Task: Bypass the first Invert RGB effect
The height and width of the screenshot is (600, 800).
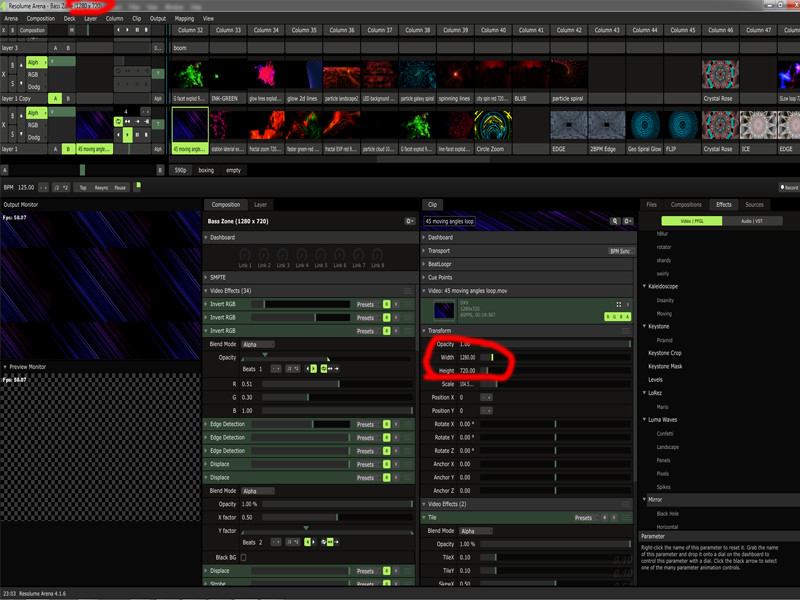Action: [386, 304]
